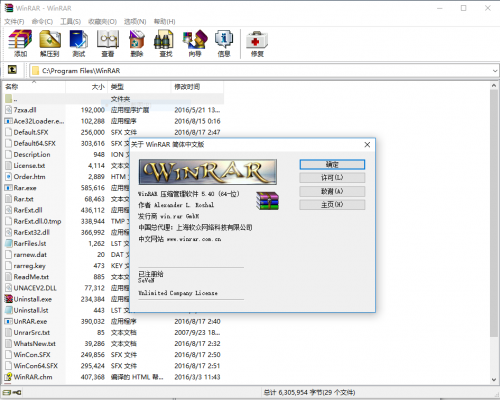
Task: Select the WinRAR.chm help file icon
Action: 8,377
